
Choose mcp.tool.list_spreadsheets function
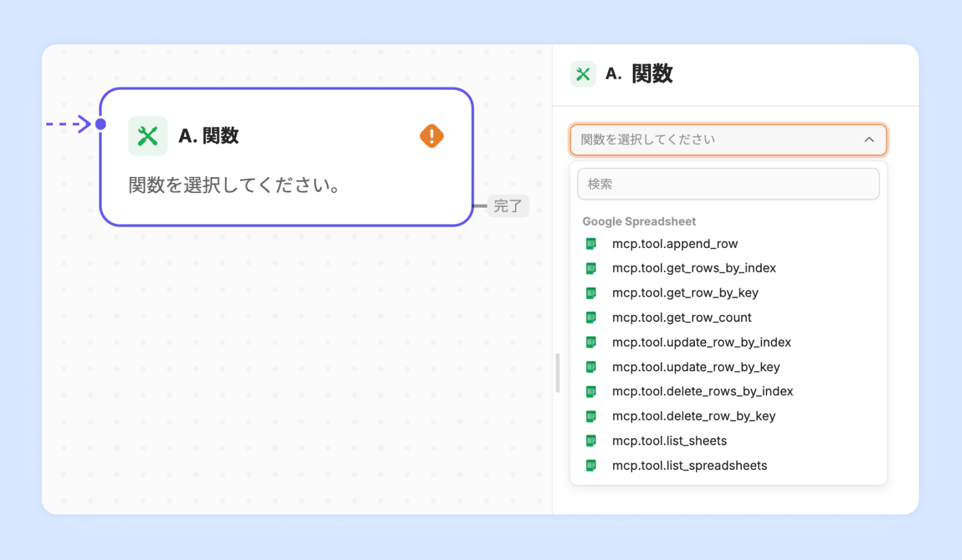pos(689,466)
